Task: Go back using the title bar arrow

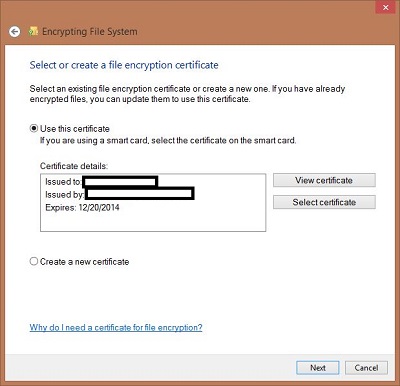Action: (x=14, y=32)
